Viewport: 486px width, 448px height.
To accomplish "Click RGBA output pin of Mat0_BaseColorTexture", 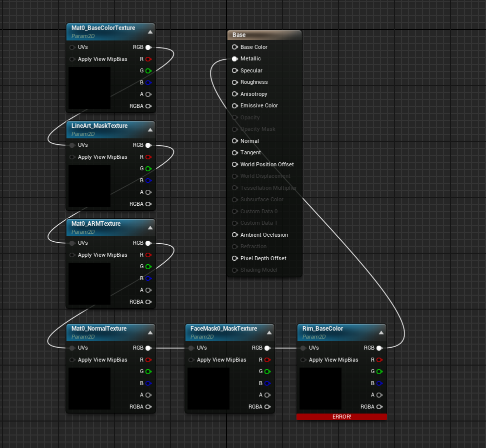I will 148,106.
